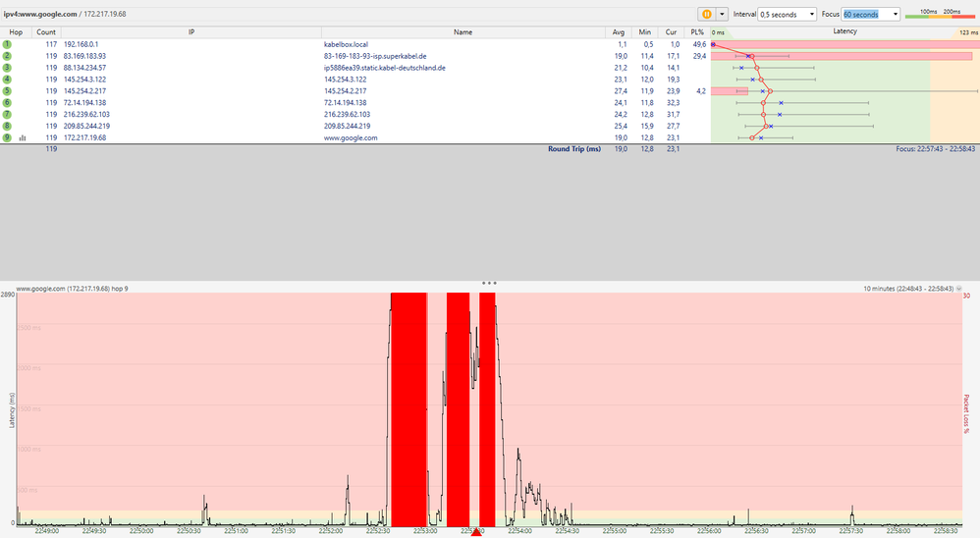Click the Latency graph column header
The image size is (980, 538).
pyautogui.click(x=845, y=31)
